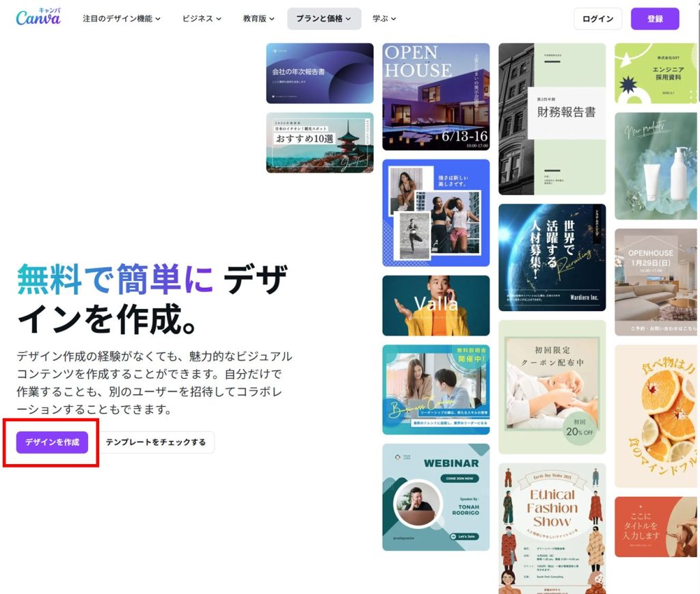Click the Canva logo
700x594 pixels.
(38, 18)
